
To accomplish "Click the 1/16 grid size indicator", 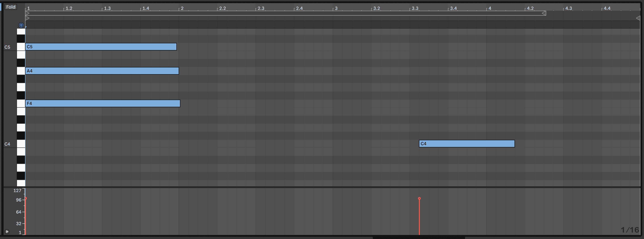I will pos(630,230).
